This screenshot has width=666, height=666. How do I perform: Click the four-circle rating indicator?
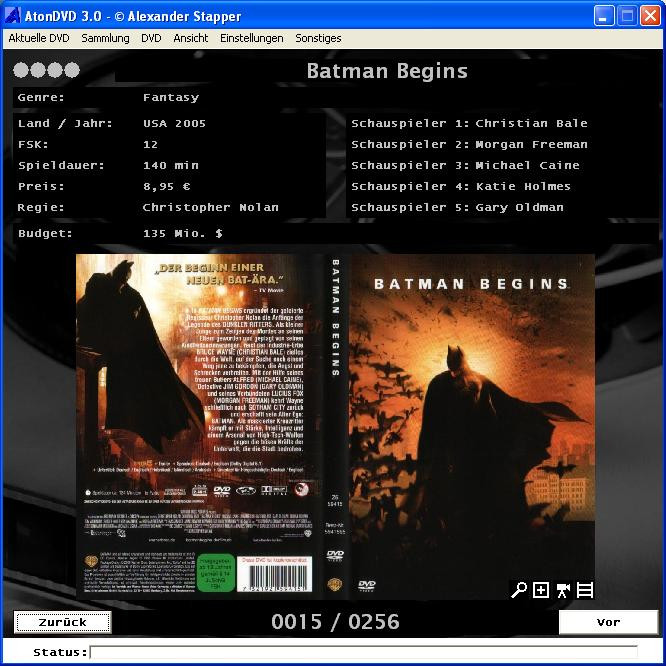tap(46, 70)
